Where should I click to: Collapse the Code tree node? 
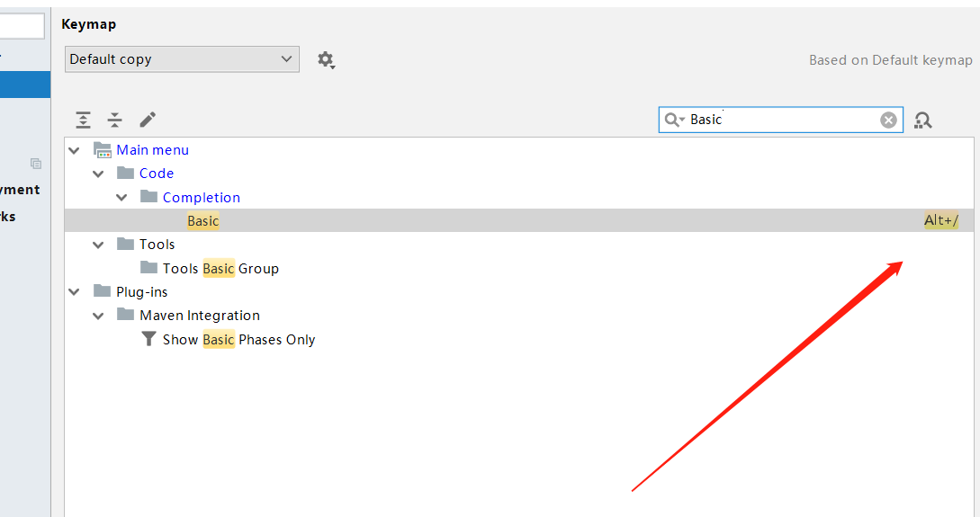tap(98, 174)
